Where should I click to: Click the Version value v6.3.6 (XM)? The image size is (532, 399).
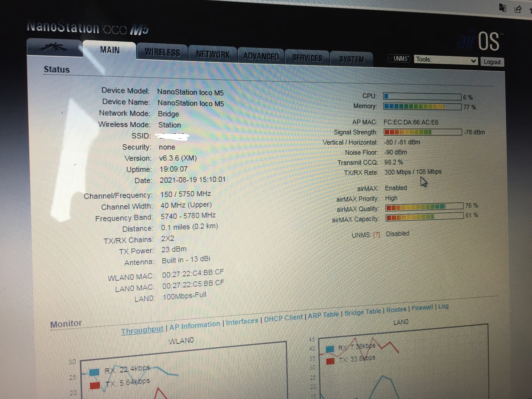178,158
